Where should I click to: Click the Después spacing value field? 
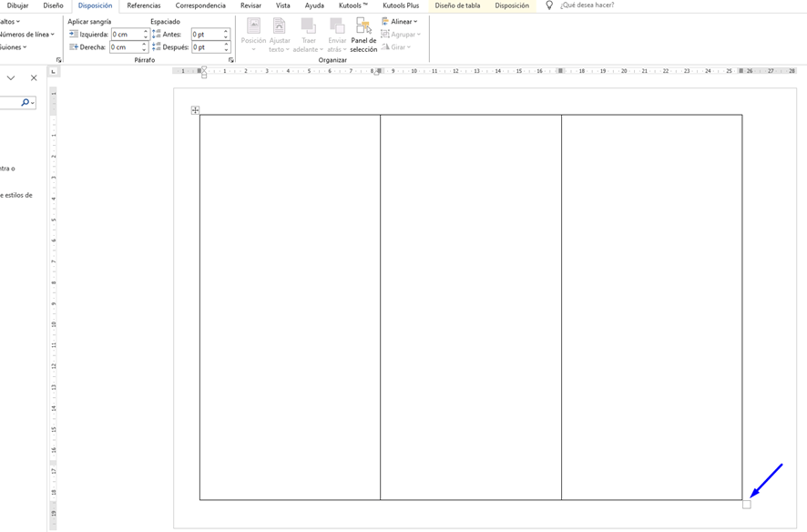point(207,47)
